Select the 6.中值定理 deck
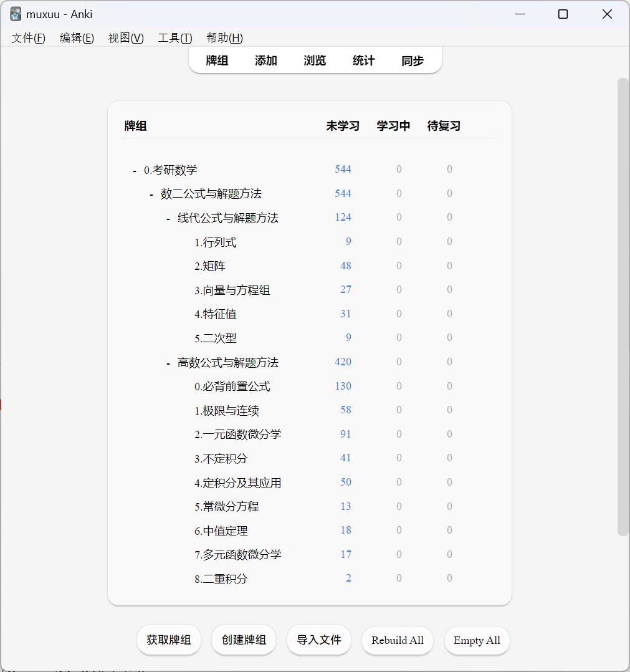The width and height of the screenshot is (630, 672). coord(221,531)
